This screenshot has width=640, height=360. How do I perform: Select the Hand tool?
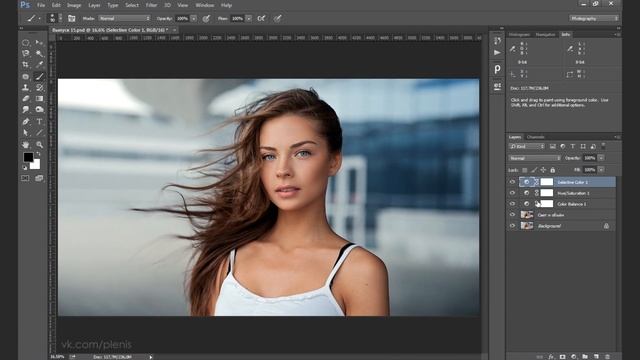(x=25, y=144)
